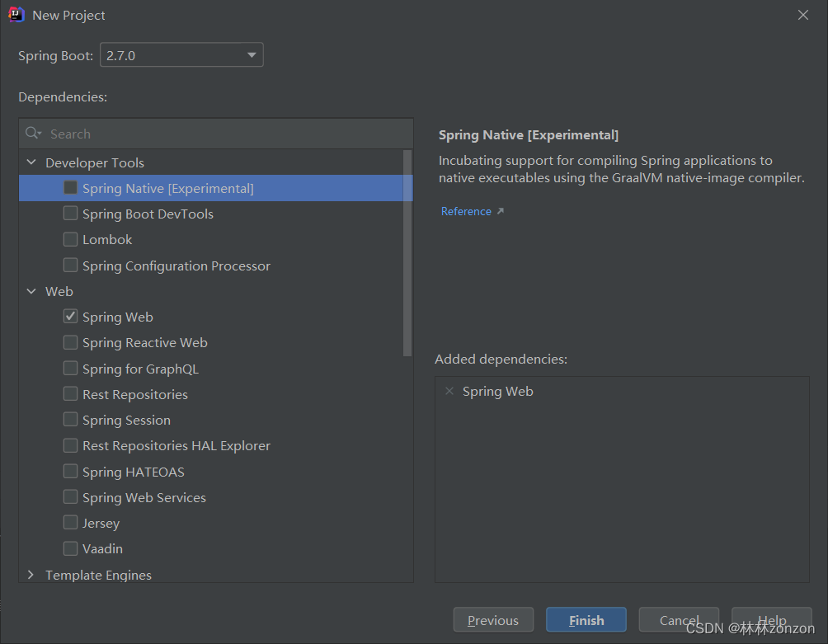Close the New Project dialog
This screenshot has width=828, height=644.
(803, 15)
